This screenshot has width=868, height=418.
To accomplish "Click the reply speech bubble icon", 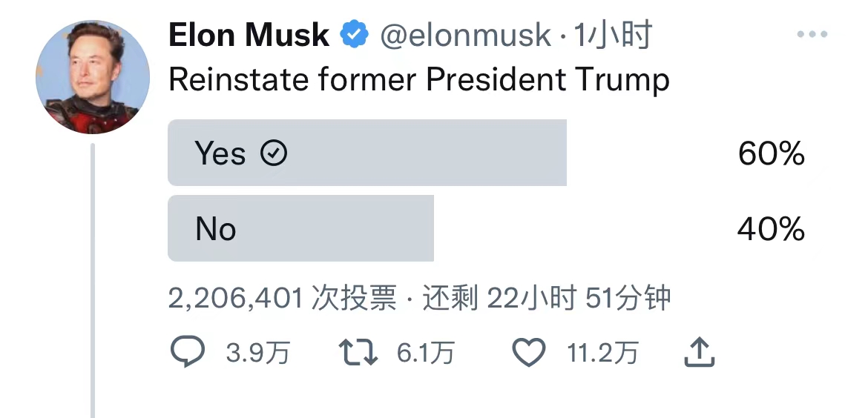I will point(187,353).
